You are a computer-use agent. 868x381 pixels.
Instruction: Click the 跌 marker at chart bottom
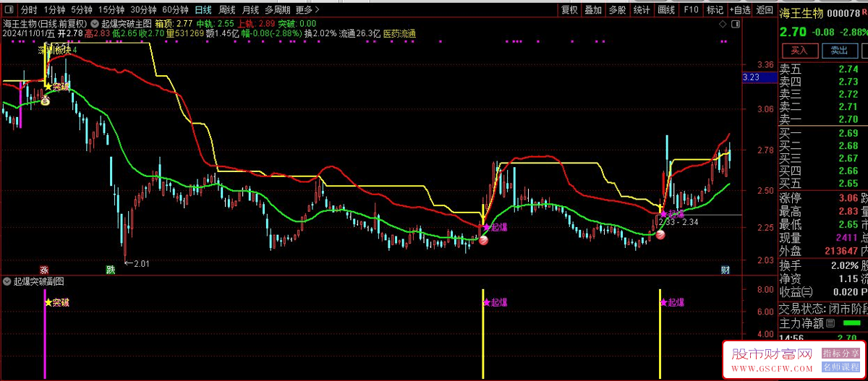[111, 270]
